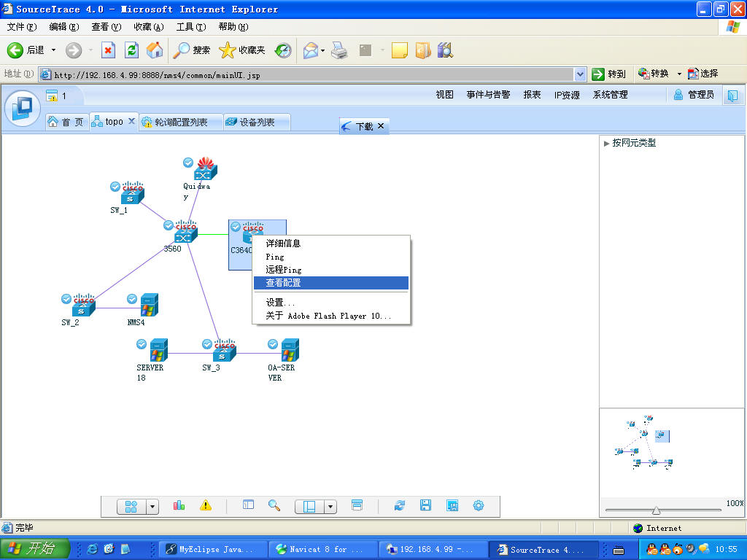Image resolution: width=747 pixels, height=560 pixels.
Task: Open the 报表 menu
Action: [532, 95]
